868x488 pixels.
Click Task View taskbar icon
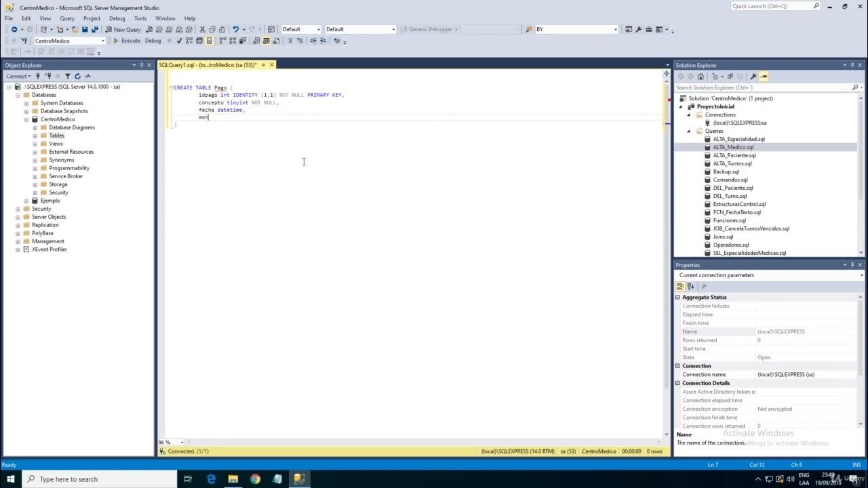188,479
